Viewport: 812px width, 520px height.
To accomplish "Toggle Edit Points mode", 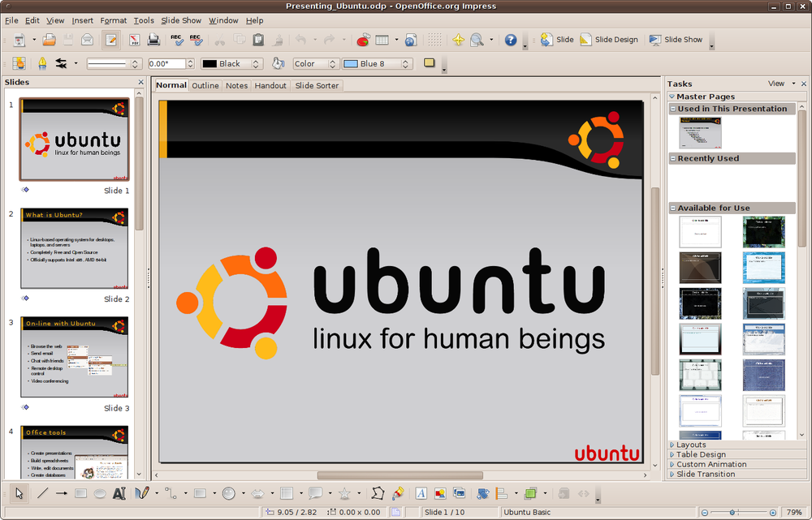I will click(x=376, y=493).
